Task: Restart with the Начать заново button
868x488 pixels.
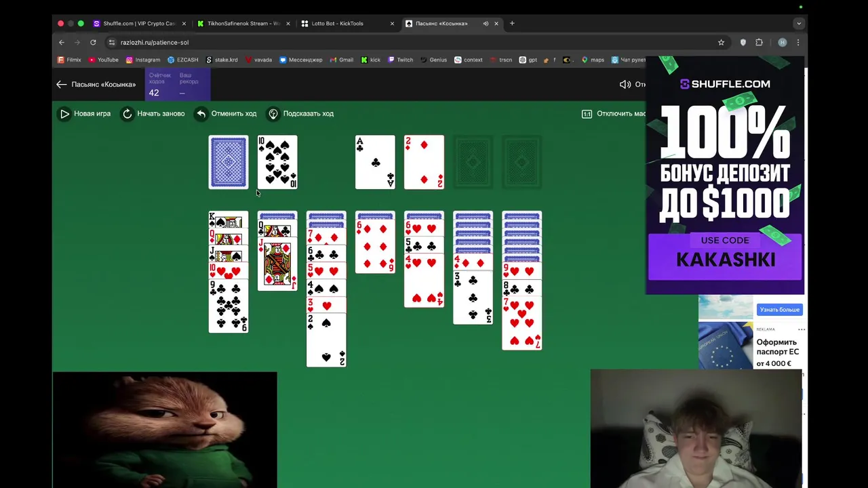Action: [x=153, y=114]
